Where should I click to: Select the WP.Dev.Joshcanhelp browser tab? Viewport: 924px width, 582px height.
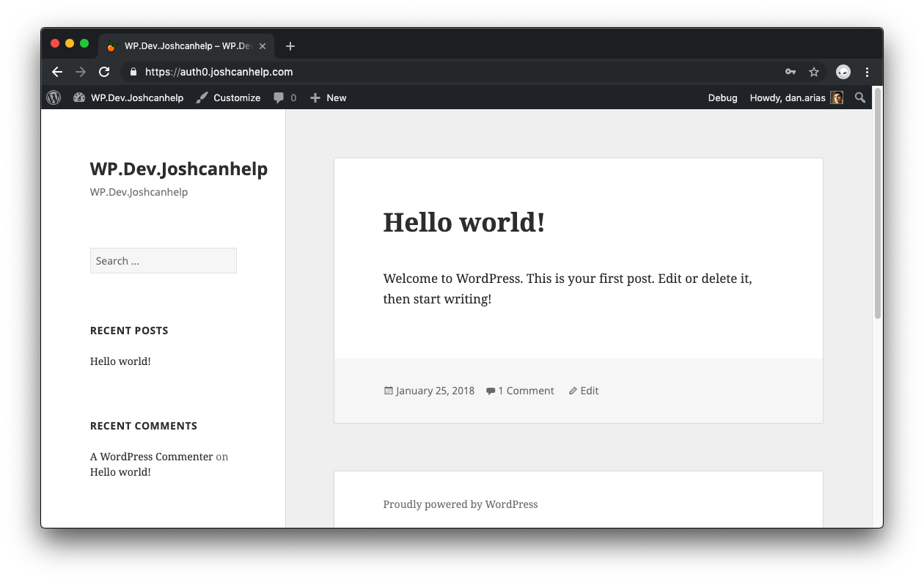click(x=186, y=46)
